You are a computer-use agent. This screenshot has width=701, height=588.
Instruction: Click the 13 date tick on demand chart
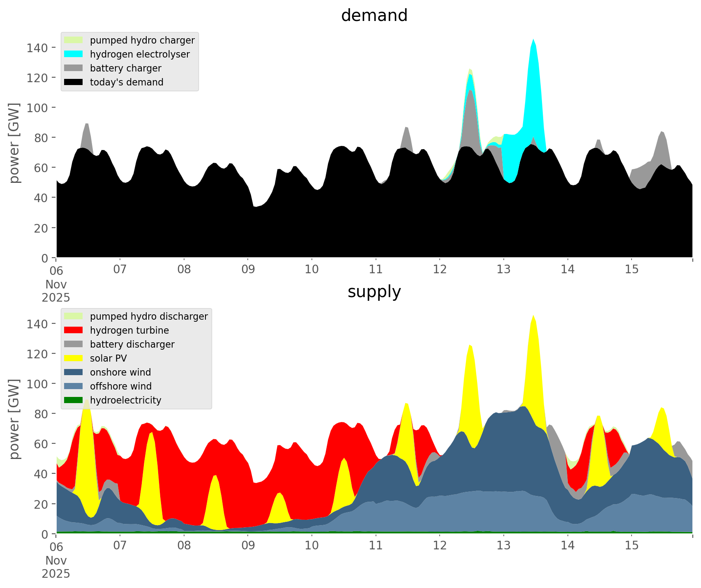click(503, 270)
